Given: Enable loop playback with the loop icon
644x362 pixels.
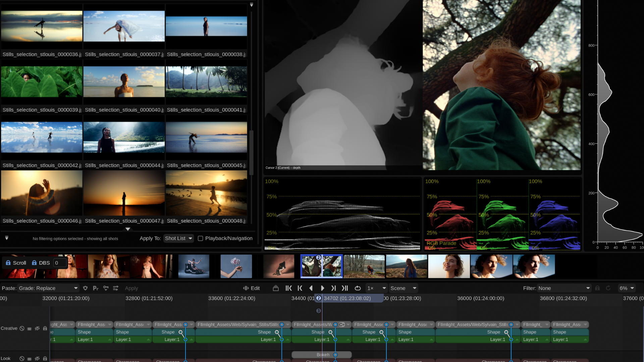Looking at the screenshot, I should coord(358,288).
